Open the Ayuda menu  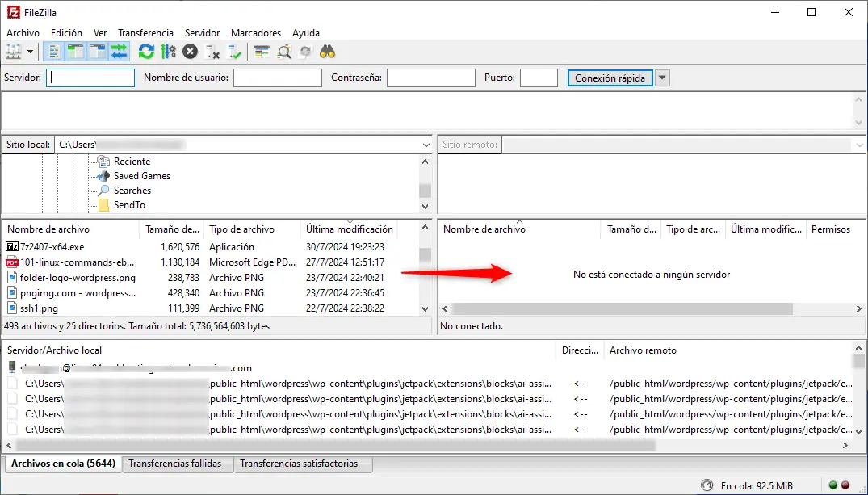(x=305, y=33)
